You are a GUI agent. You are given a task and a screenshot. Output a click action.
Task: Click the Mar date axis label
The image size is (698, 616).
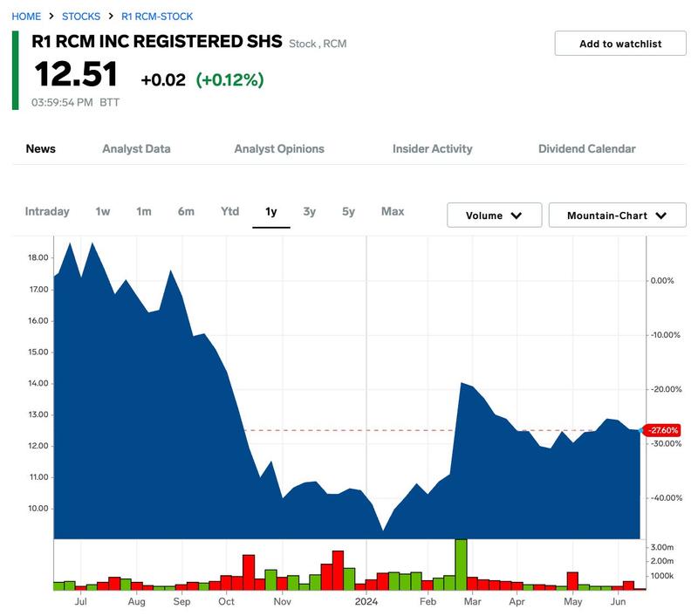tap(472, 602)
